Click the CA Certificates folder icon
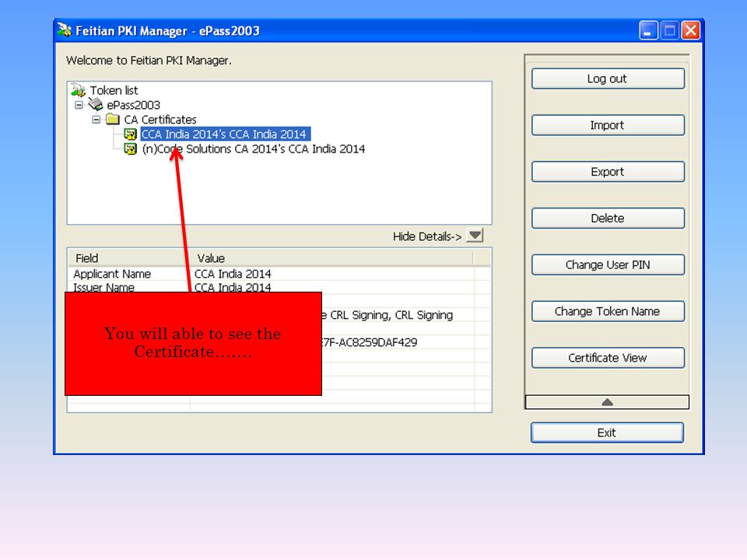This screenshot has width=747, height=560. [x=112, y=119]
